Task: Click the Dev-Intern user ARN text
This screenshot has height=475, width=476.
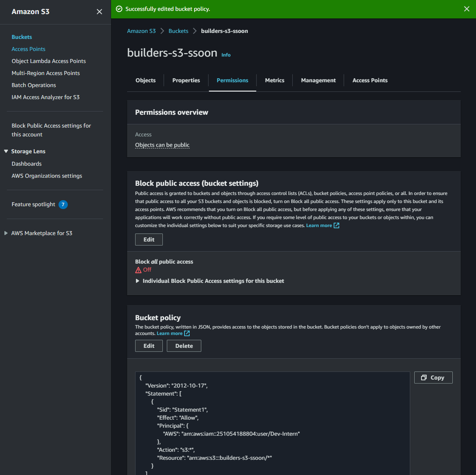Action: coord(241,434)
